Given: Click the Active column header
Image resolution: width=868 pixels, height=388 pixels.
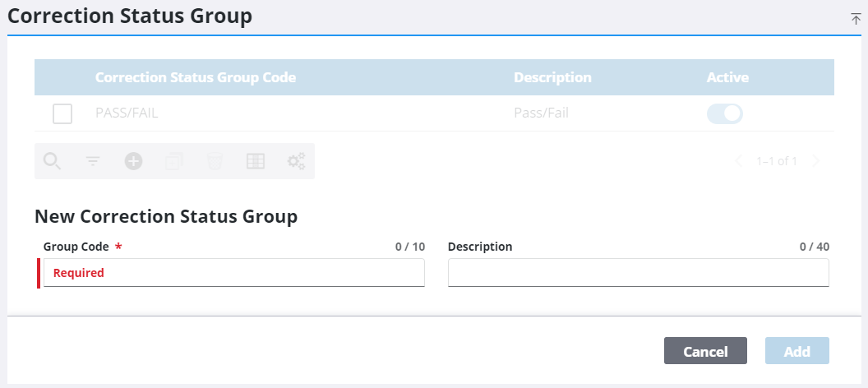Looking at the screenshot, I should [x=727, y=77].
